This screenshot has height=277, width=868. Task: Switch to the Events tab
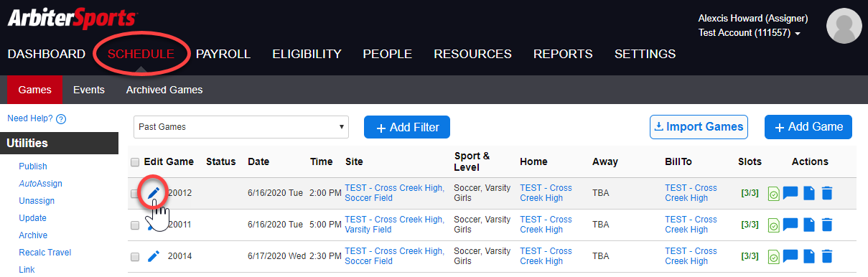(89, 90)
